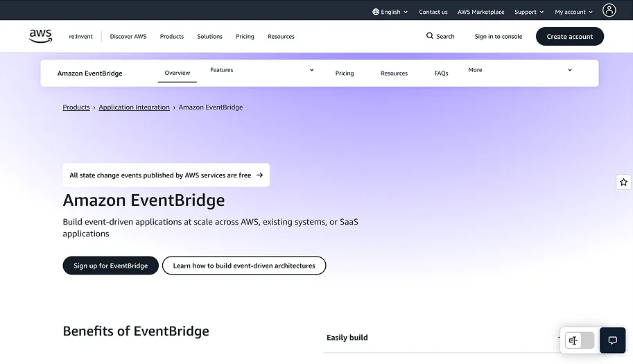Select the FAQs tab
Screen dimensions: 633x364
[x=441, y=73]
